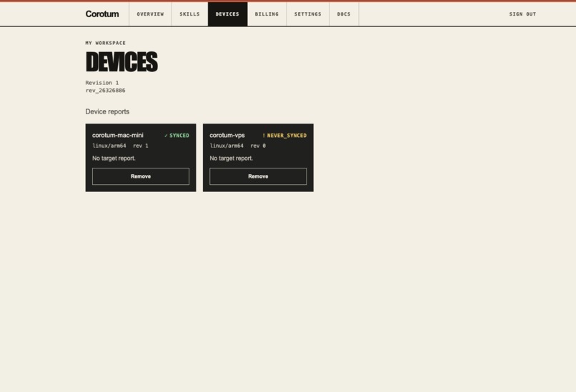Screen dimensions: 576x392
Task: Open the Overview tab
Action: pyautogui.click(x=150, y=14)
